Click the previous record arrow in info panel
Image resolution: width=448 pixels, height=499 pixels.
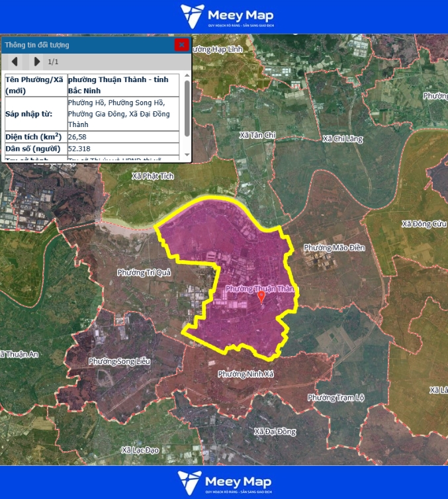pos(15,62)
